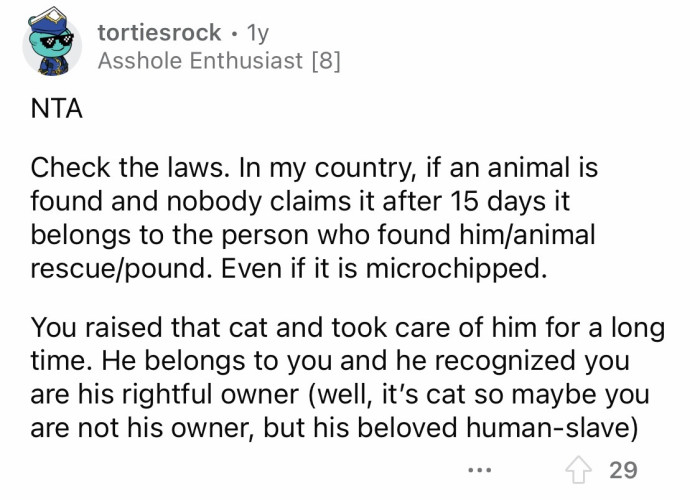
Task: Click the 1y comment timestamp
Action: coord(256,33)
